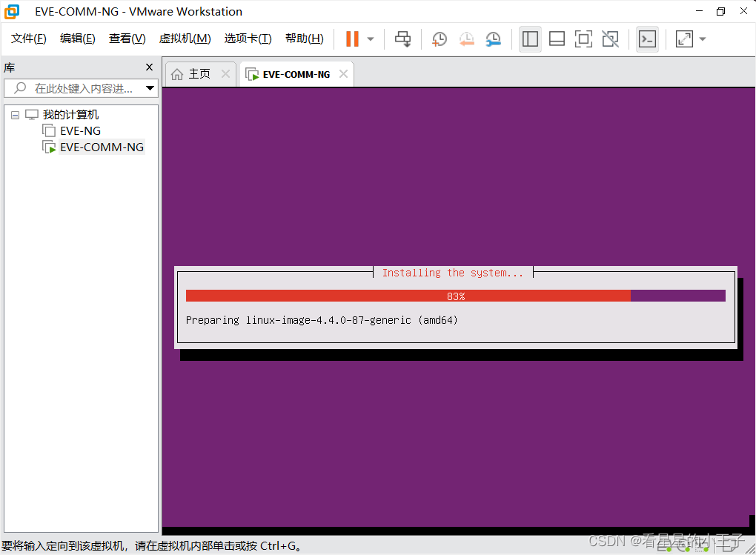The height and width of the screenshot is (555, 756).
Task: Open the 选项卡(T) menu
Action: (x=248, y=39)
